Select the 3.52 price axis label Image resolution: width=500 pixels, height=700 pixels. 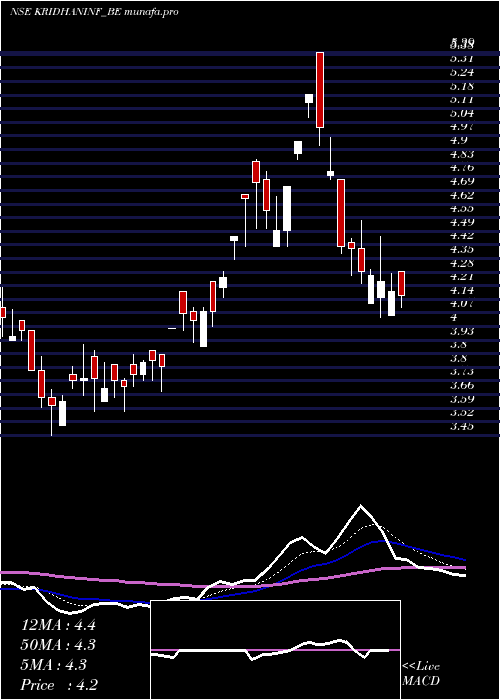[462, 413]
